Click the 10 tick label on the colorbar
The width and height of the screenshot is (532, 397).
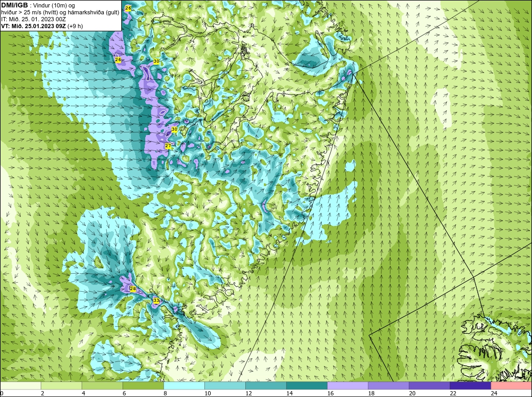[207, 393]
